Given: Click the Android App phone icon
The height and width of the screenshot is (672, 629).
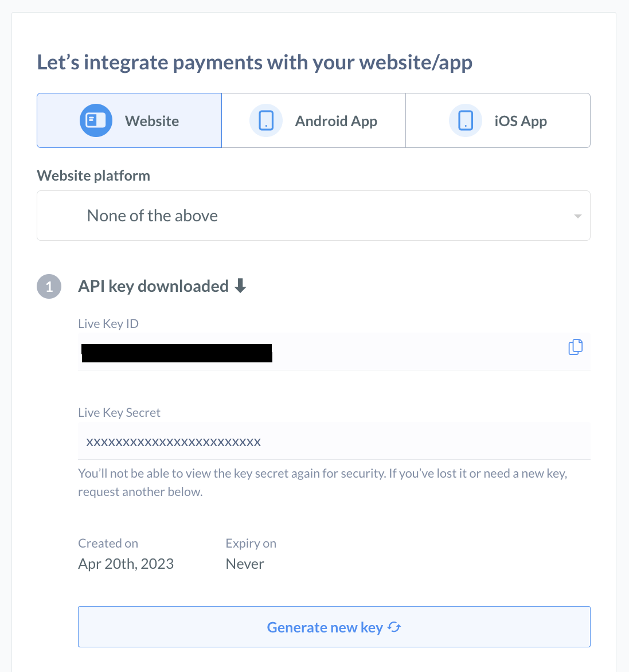Looking at the screenshot, I should pyautogui.click(x=266, y=120).
